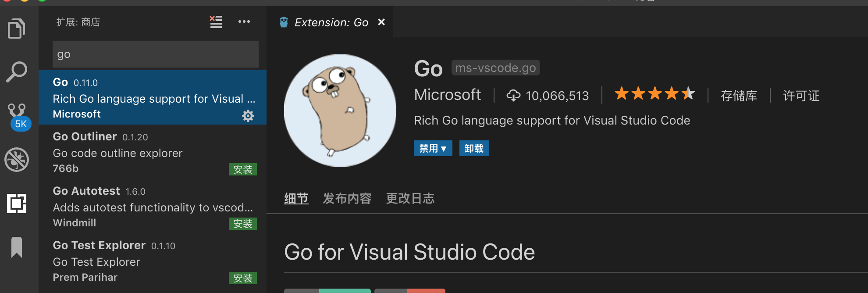Click the gear icon on Go extension
The width and height of the screenshot is (868, 293).
coord(248,116)
